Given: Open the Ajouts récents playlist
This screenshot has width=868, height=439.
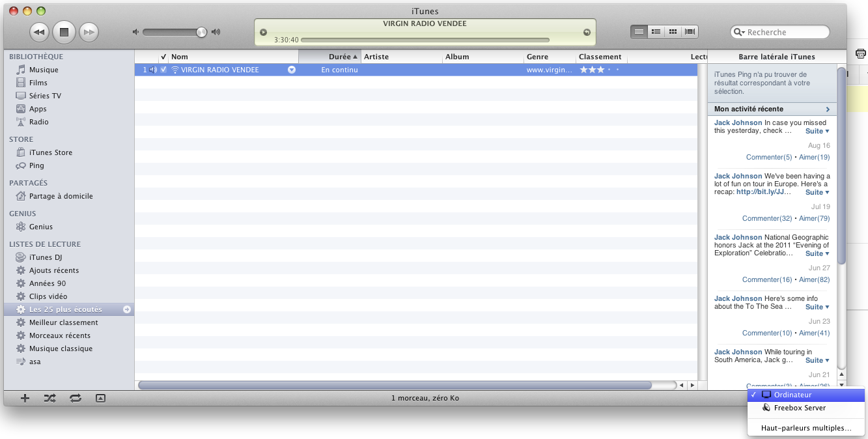Looking at the screenshot, I should tap(54, 270).
